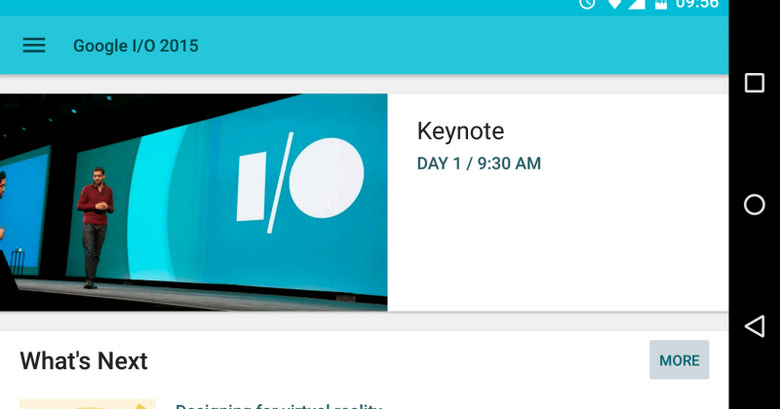Tap the battery status bar icon
The image size is (780, 409).
tap(661, 4)
